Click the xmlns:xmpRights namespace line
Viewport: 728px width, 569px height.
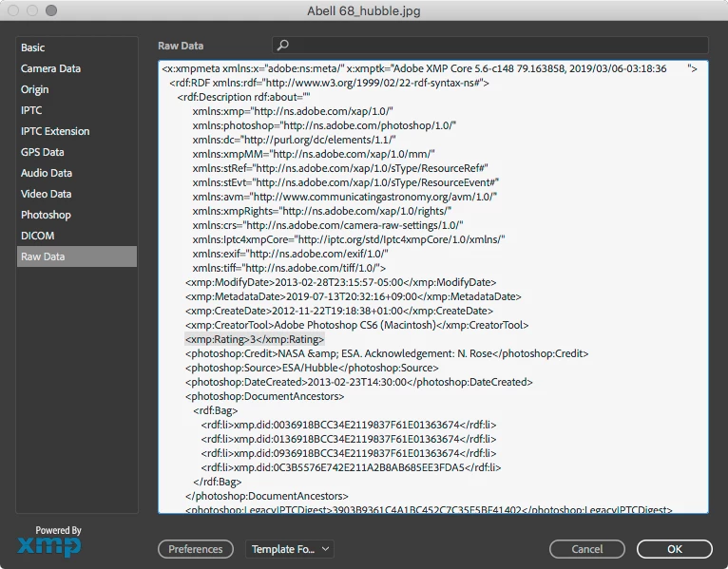322,211
